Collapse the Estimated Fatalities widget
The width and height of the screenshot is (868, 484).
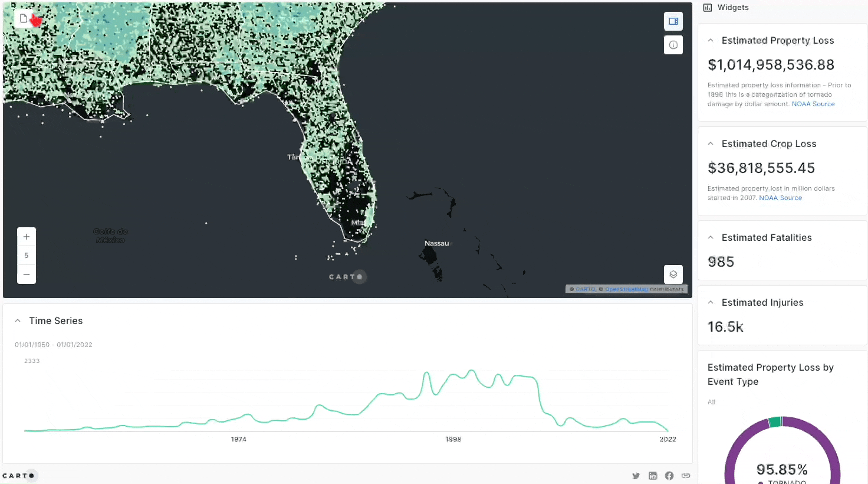711,238
